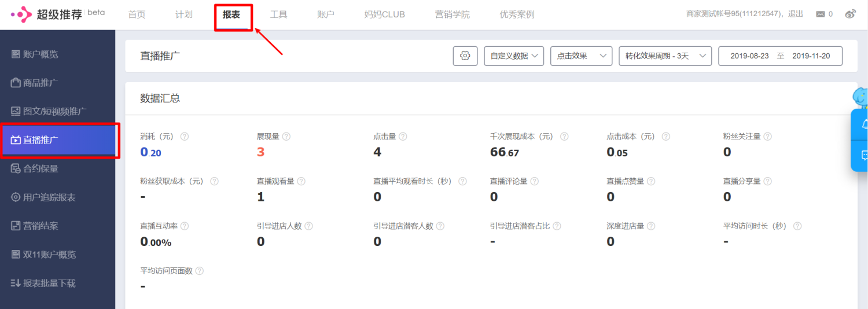Viewport: 868px width, 309px height.
Task: Click help icon next to 粉丝关注量
Action: tap(767, 137)
